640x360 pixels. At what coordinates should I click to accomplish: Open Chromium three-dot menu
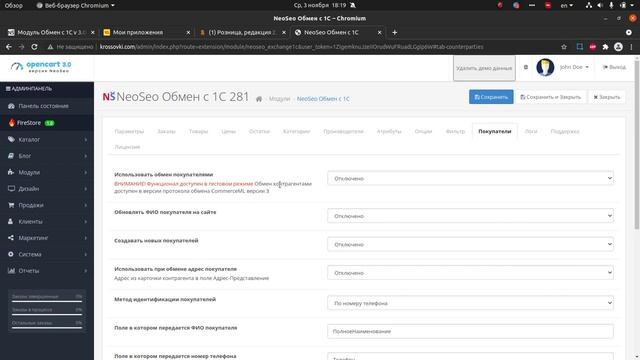[631, 47]
